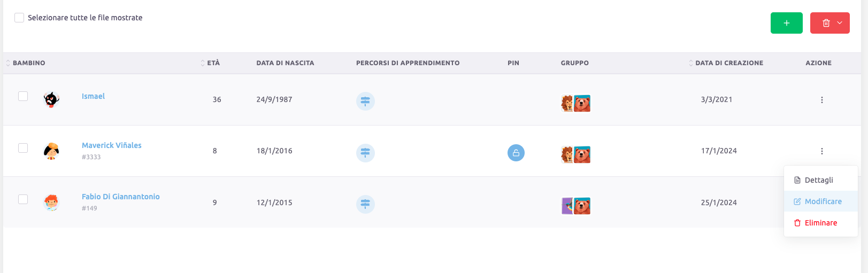Click the three-dot action menu for Maverick Viñales

(821, 151)
